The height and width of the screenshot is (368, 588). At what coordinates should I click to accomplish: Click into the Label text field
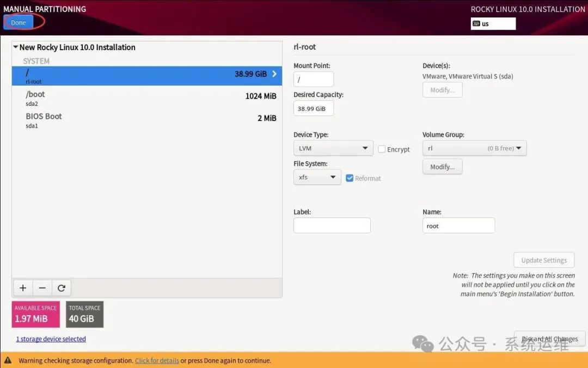(x=332, y=226)
